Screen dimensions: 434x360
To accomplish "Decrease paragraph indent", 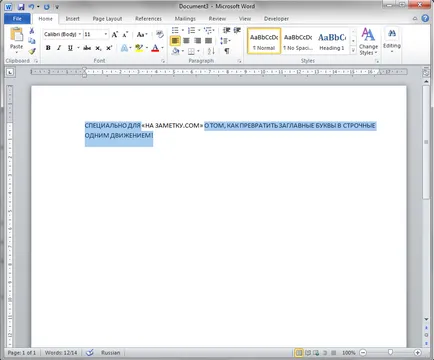I will (227, 31).
